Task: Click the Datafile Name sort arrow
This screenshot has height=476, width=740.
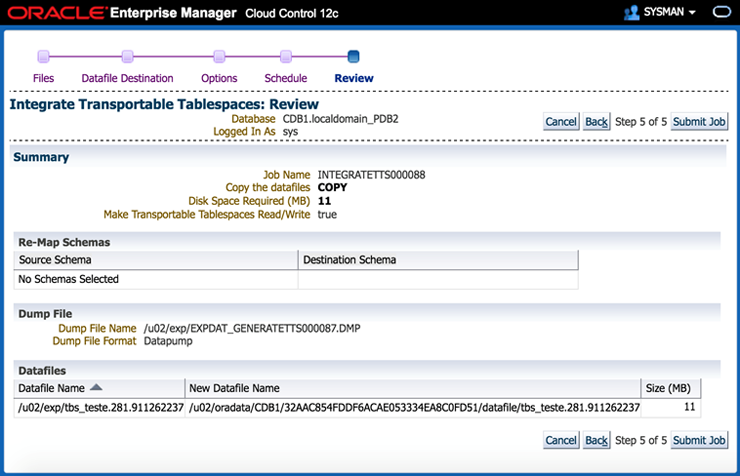Action: tap(96, 387)
